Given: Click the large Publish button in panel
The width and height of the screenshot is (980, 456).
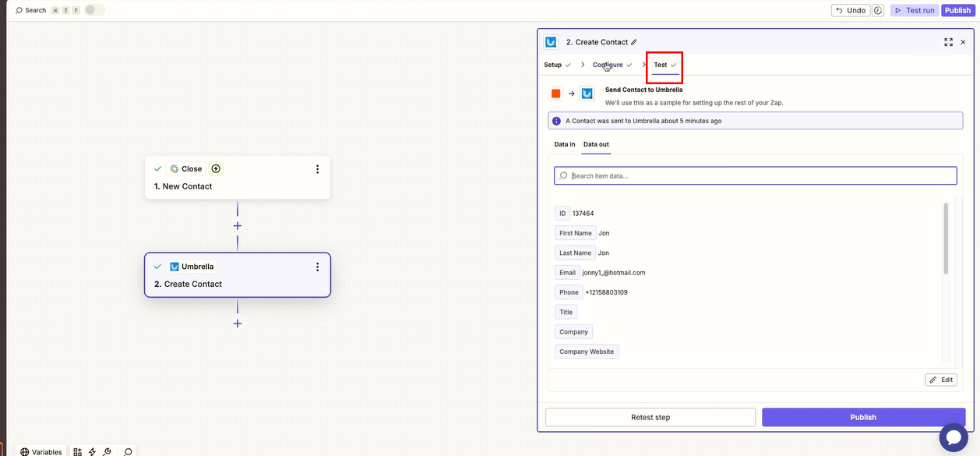Looking at the screenshot, I should pyautogui.click(x=863, y=417).
